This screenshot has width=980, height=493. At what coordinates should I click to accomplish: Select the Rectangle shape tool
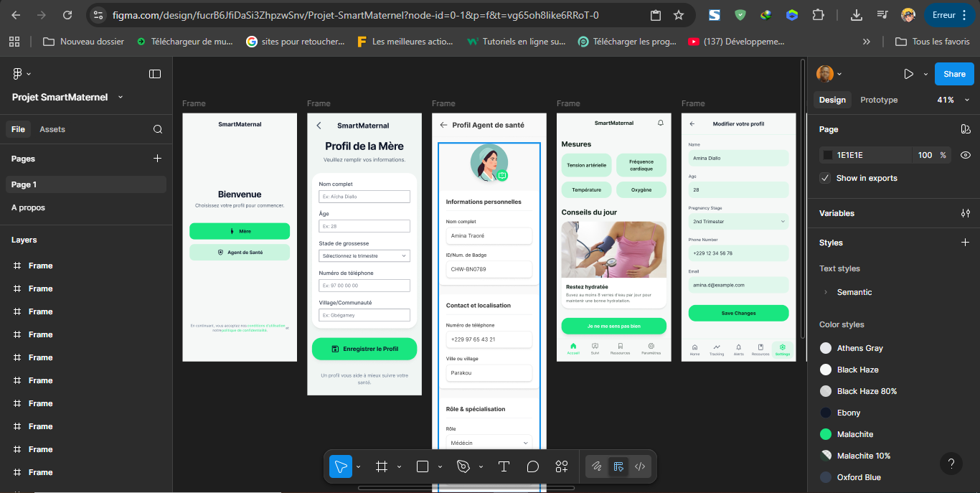point(423,466)
